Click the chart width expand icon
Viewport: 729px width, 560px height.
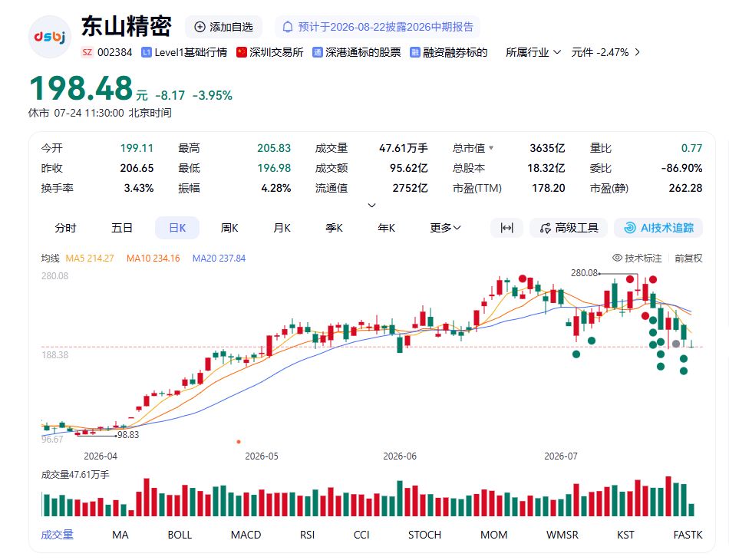(x=506, y=228)
